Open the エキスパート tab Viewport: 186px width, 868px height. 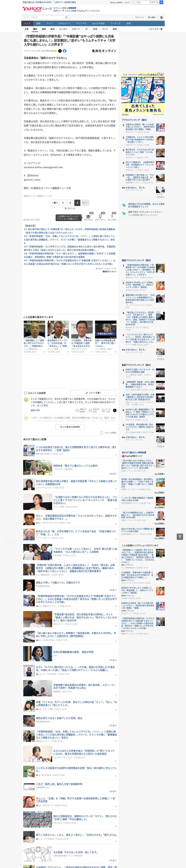(64, 23)
